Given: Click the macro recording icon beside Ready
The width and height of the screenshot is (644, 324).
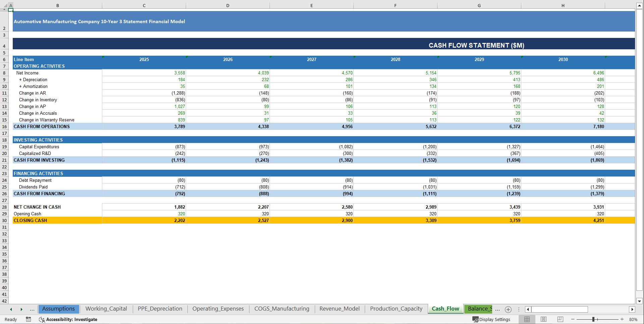Looking at the screenshot, I should [x=28, y=319].
